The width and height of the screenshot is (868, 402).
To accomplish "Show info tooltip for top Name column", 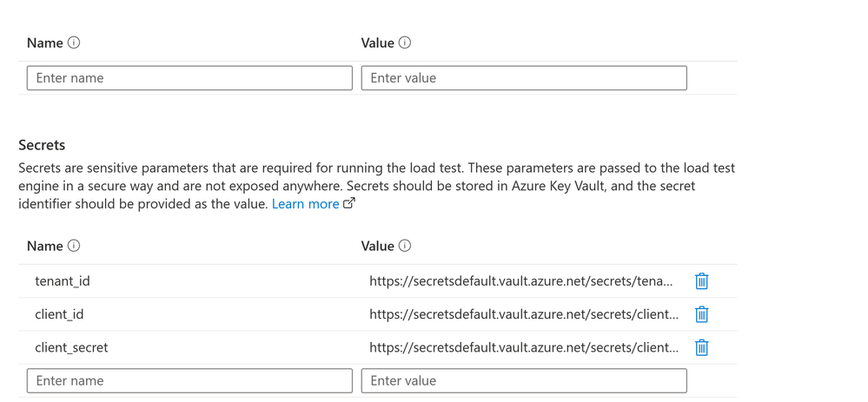I will pyautogui.click(x=74, y=43).
